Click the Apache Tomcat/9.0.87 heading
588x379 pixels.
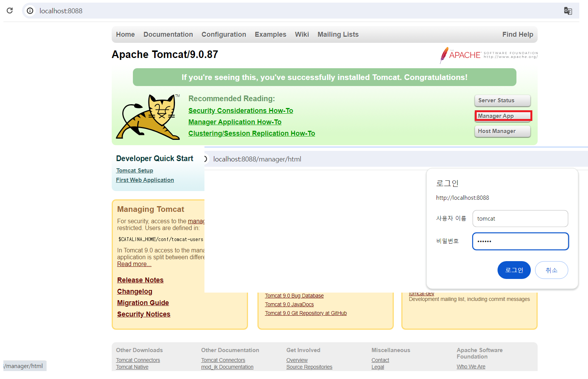pyautogui.click(x=165, y=55)
